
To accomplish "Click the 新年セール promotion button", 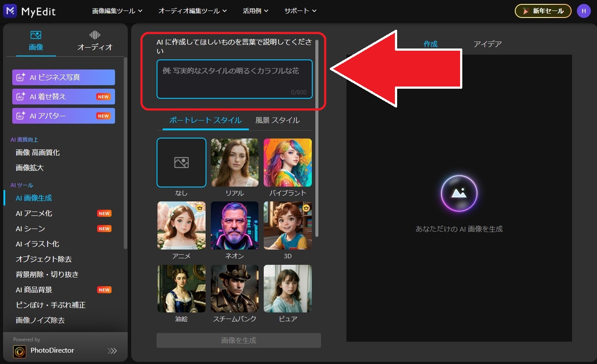I will [x=543, y=11].
